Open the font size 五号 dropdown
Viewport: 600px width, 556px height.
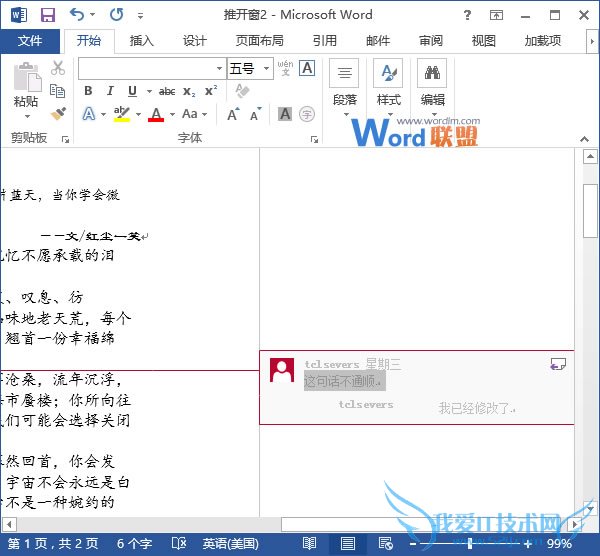(266, 68)
